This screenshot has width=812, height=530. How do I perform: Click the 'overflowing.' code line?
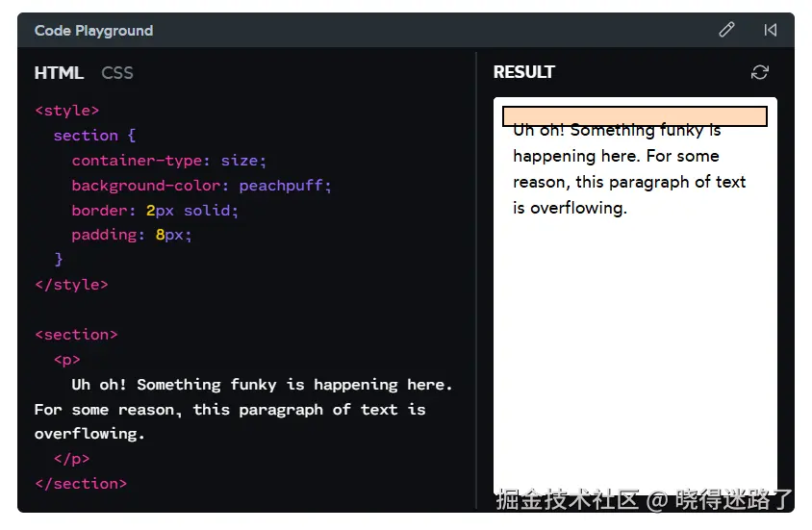click(89, 434)
